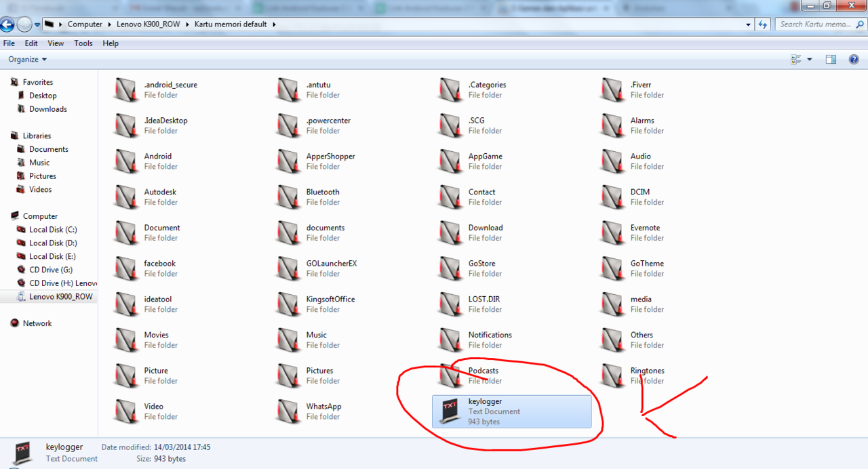
Task: Select the Bluetooth folder icon
Action: pos(288,197)
